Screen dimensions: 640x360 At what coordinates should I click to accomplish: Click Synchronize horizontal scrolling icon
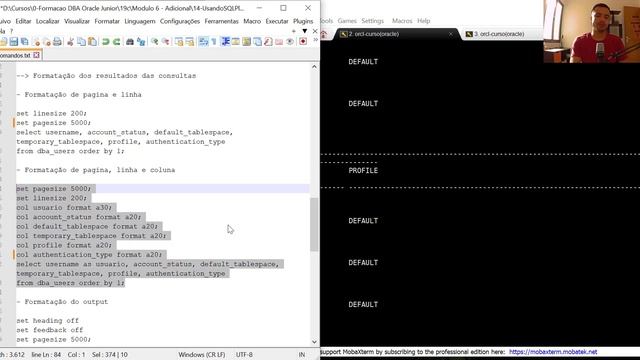[x=190, y=42]
